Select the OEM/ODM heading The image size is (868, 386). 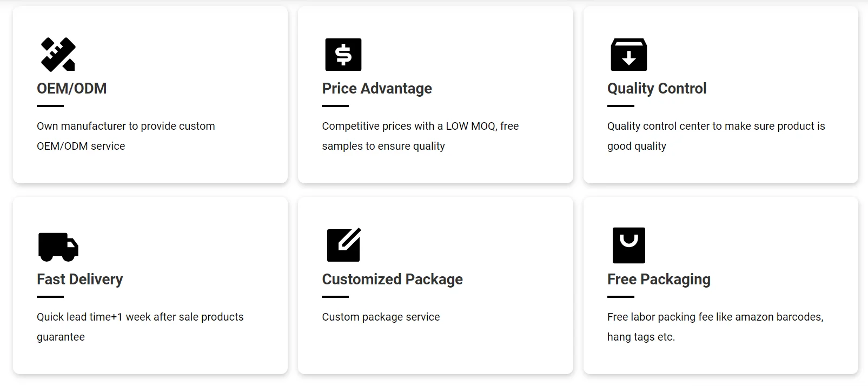(71, 89)
